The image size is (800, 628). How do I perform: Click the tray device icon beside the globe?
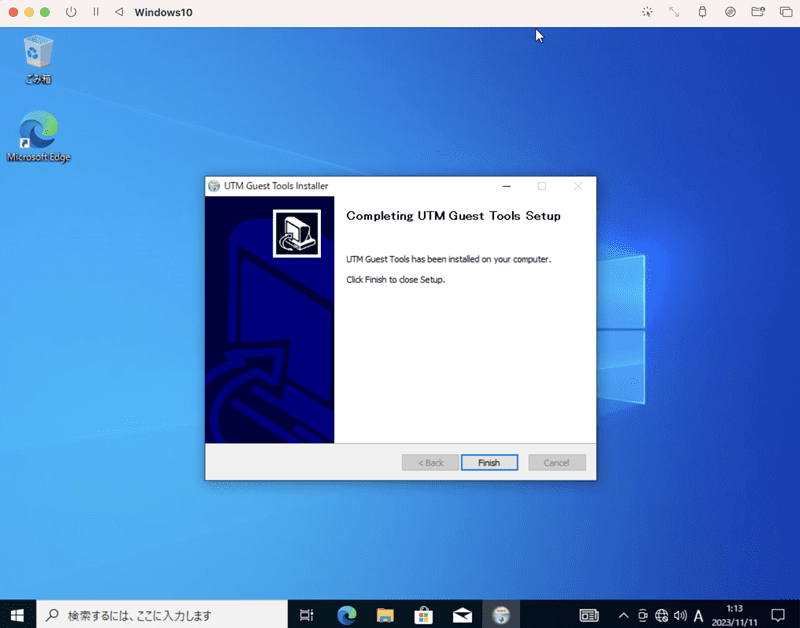pos(643,616)
